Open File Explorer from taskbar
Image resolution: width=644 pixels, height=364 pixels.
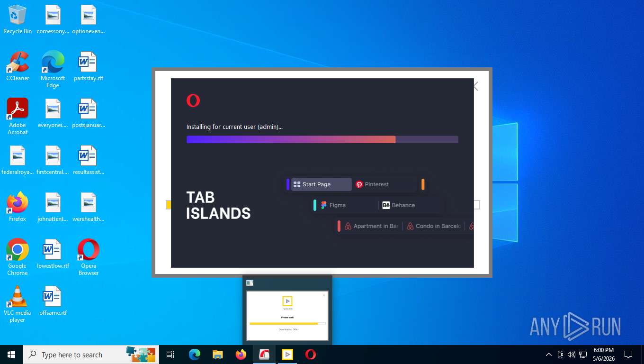click(x=218, y=355)
